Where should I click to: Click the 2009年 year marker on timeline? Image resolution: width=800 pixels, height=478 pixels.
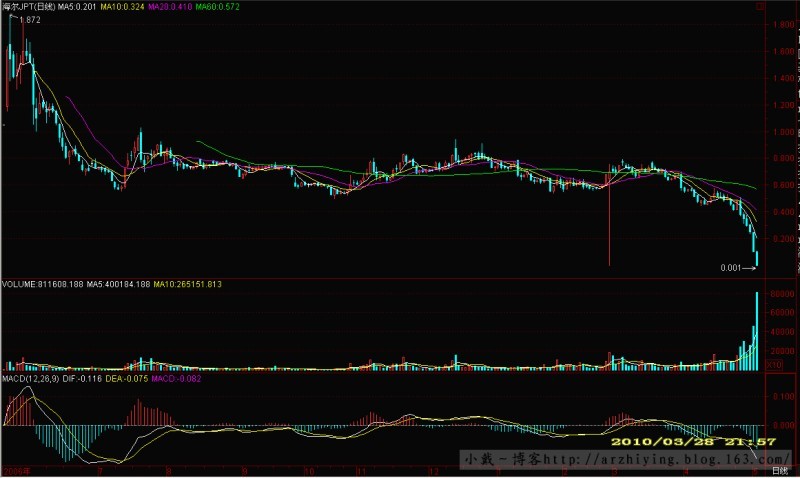(x=14, y=469)
